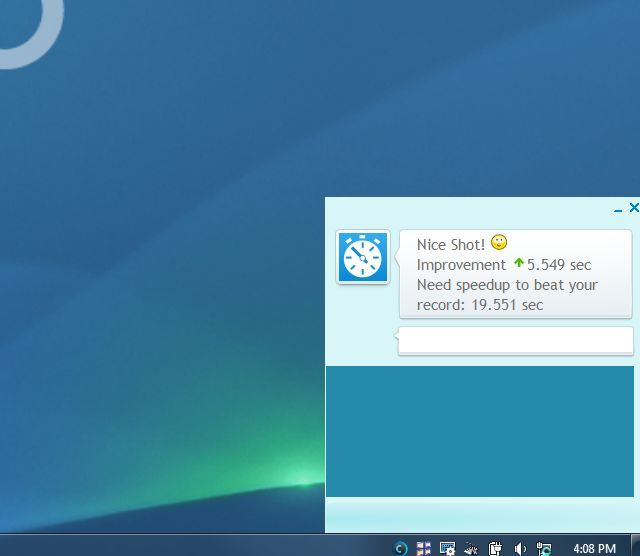Click the green improvement up arrow
This screenshot has height=556, width=640.
(518, 262)
